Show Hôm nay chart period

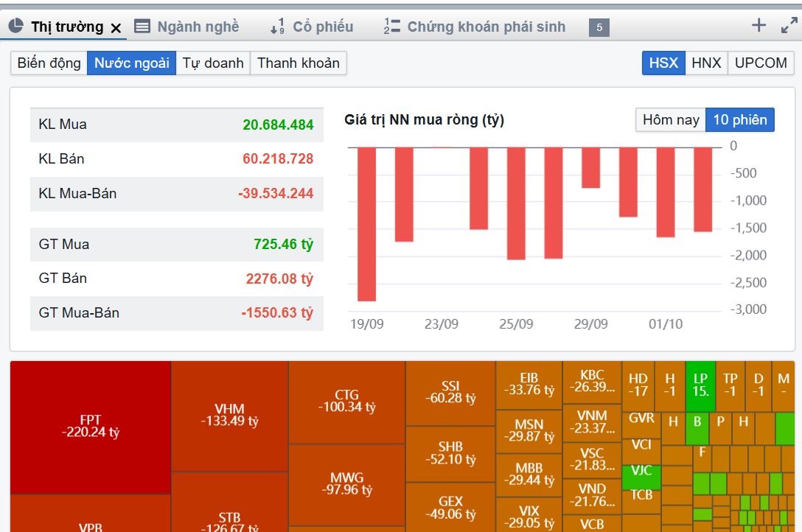[x=671, y=119]
